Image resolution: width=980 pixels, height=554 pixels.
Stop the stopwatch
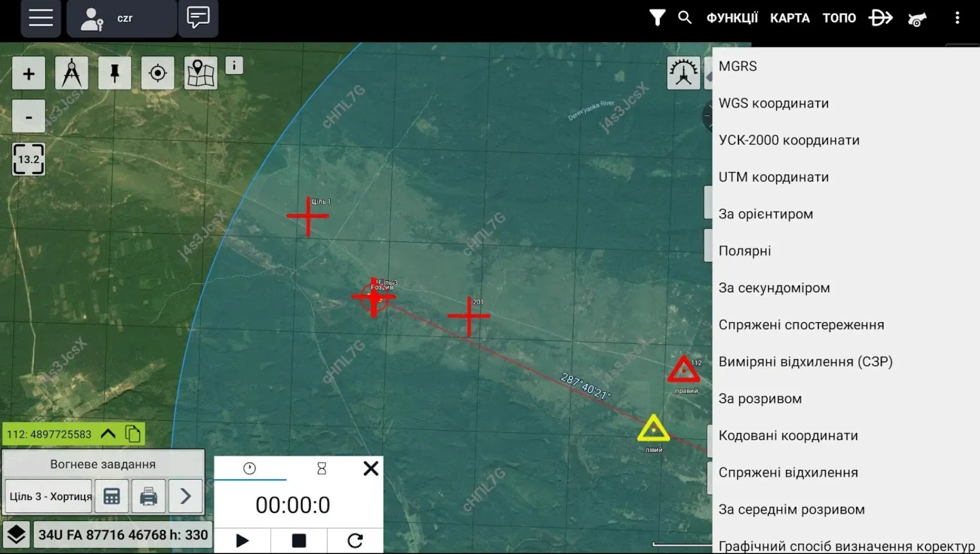coord(299,541)
